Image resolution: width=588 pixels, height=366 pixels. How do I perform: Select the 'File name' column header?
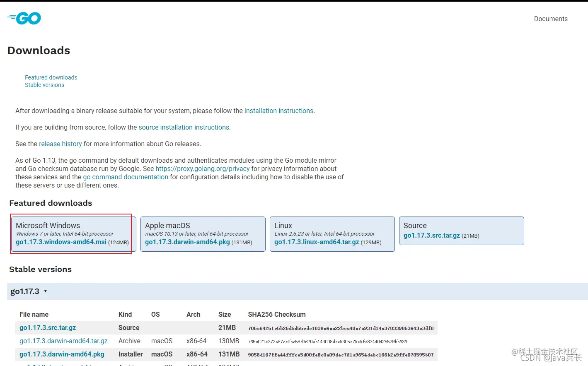coord(34,314)
